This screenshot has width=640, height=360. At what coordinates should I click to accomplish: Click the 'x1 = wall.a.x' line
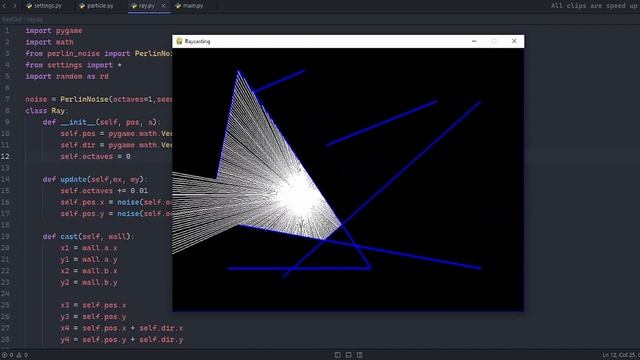[89, 248]
